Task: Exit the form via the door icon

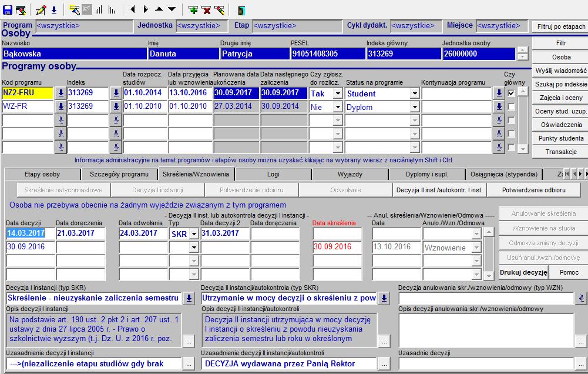Action: [x=241, y=10]
